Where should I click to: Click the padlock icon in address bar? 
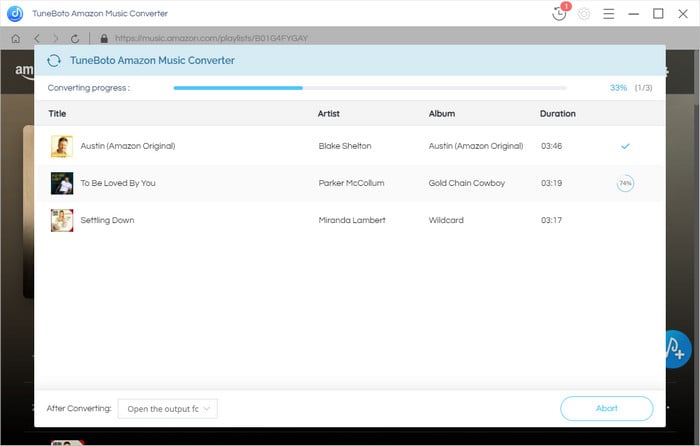pyautogui.click(x=104, y=38)
